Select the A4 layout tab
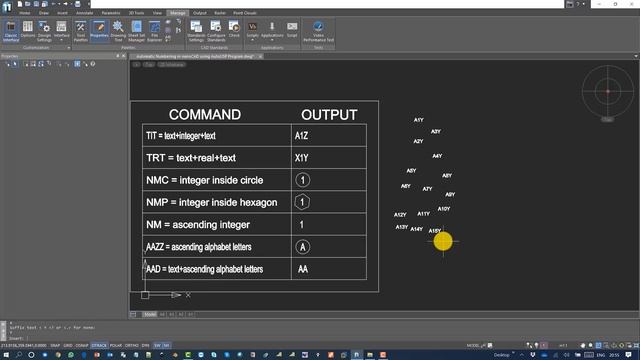 point(162,315)
